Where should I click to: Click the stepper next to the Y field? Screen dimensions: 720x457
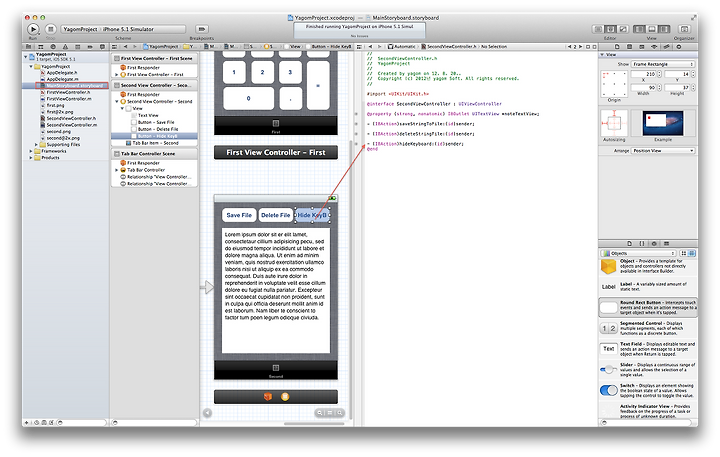point(693,74)
